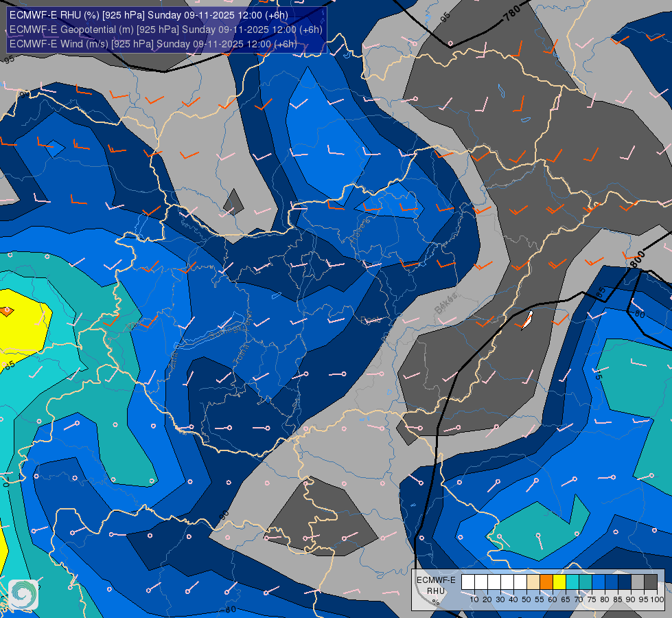Click the legend tick value '100'
This screenshot has width=672, height=618.
(658, 599)
